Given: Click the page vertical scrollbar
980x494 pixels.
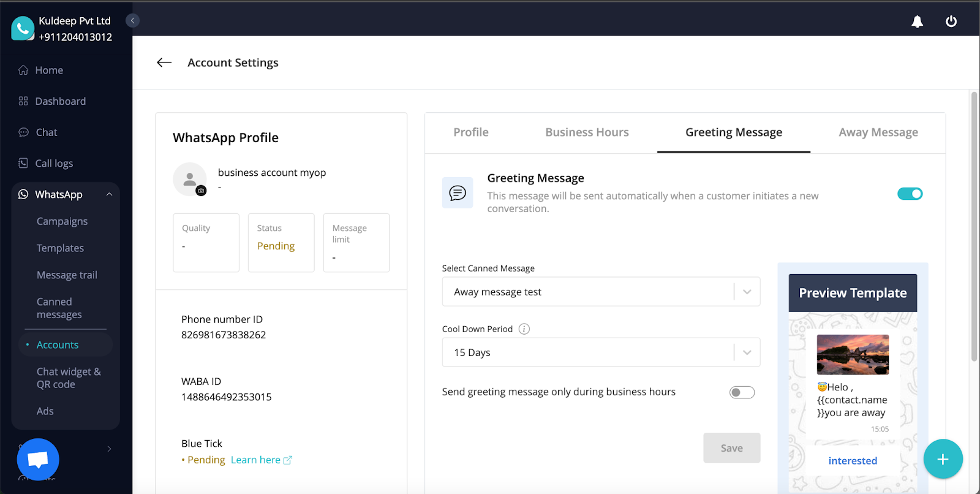Looking at the screenshot, I should 974,227.
